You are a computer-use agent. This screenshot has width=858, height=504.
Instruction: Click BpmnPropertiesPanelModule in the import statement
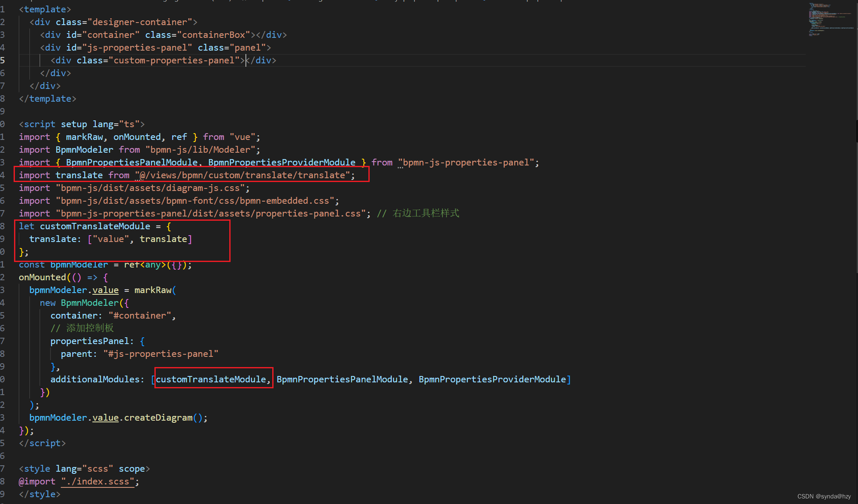132,162
